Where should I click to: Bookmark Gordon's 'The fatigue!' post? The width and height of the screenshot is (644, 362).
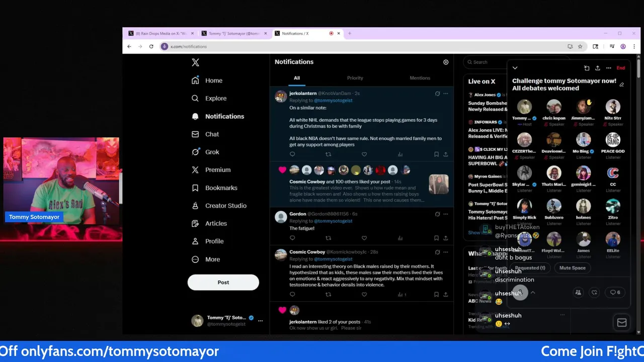tap(436, 238)
